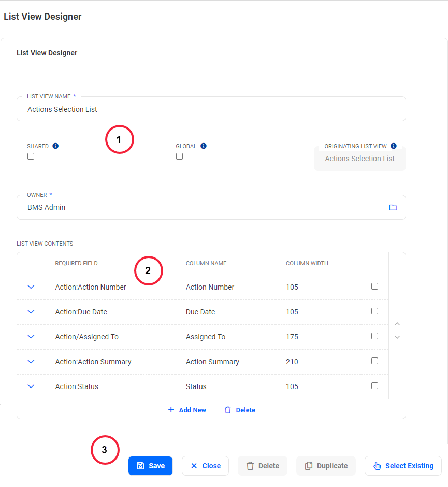Click the Global info icon
Screen dimensions: 448x487
pyautogui.click(x=203, y=146)
